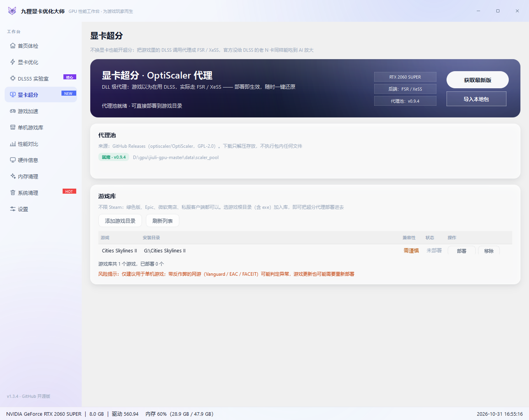This screenshot has height=420, width=529.
Task: Click the monitor icon beside 显卡超分
Action: (13, 95)
